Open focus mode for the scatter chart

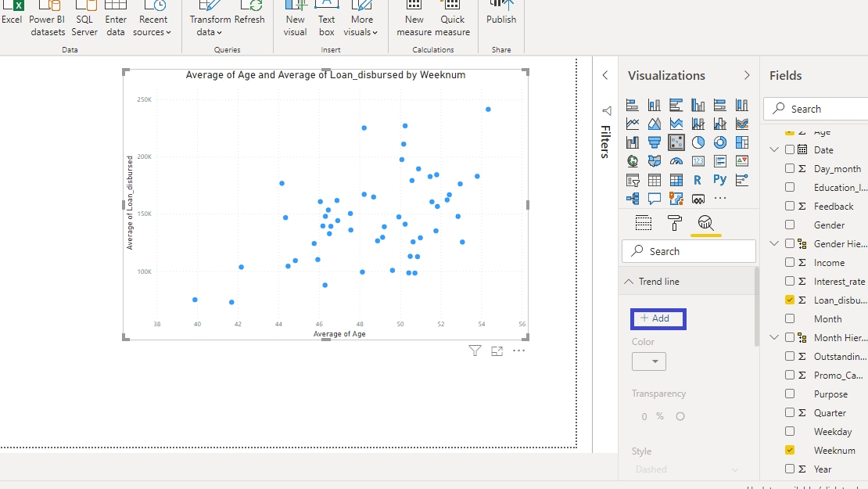click(x=497, y=351)
